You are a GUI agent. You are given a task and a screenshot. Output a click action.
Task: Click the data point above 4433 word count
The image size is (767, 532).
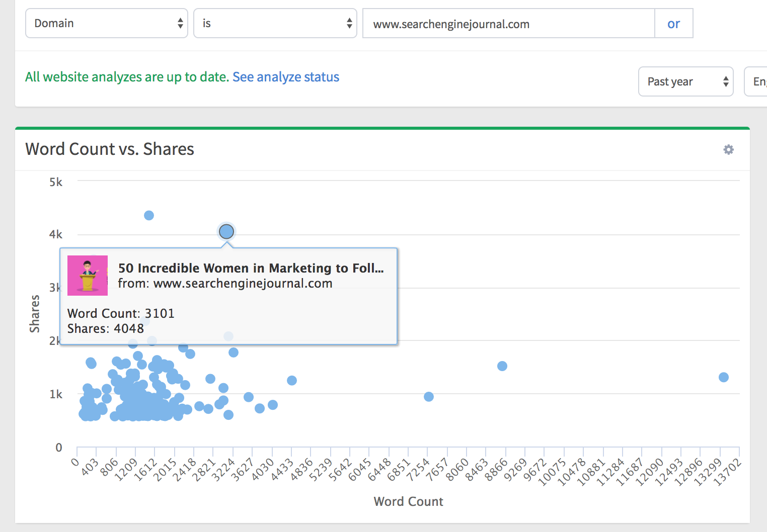pos(292,380)
